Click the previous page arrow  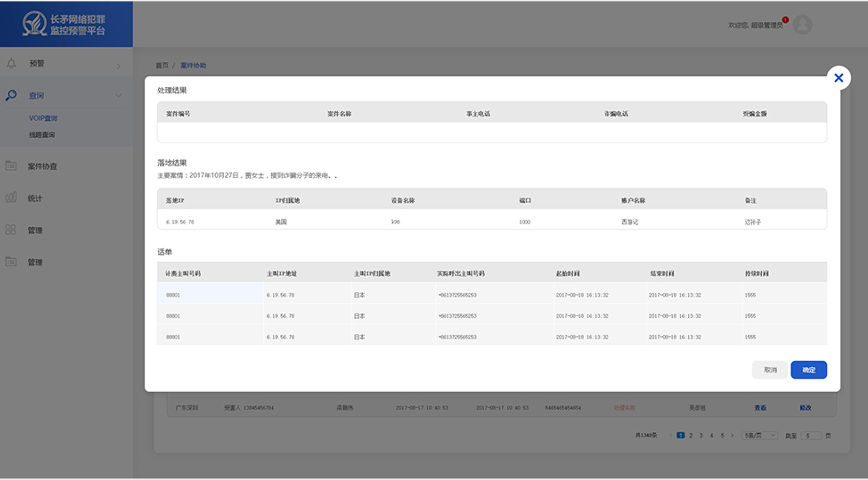(x=670, y=435)
